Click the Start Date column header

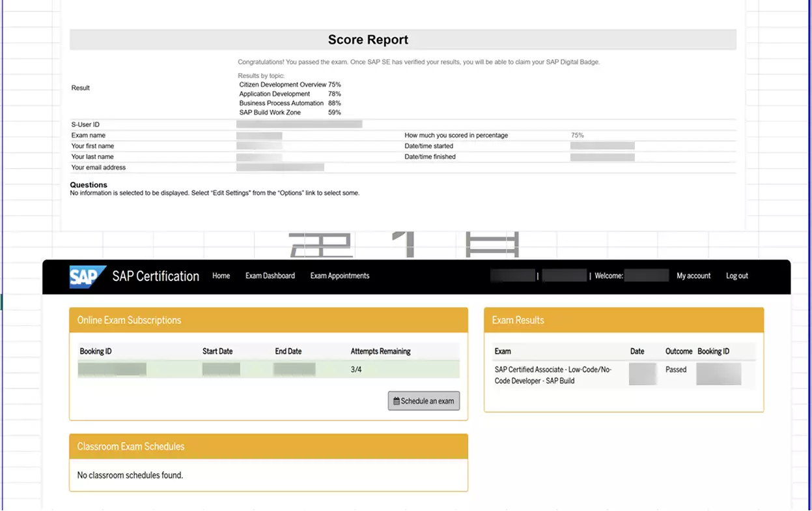(x=217, y=351)
